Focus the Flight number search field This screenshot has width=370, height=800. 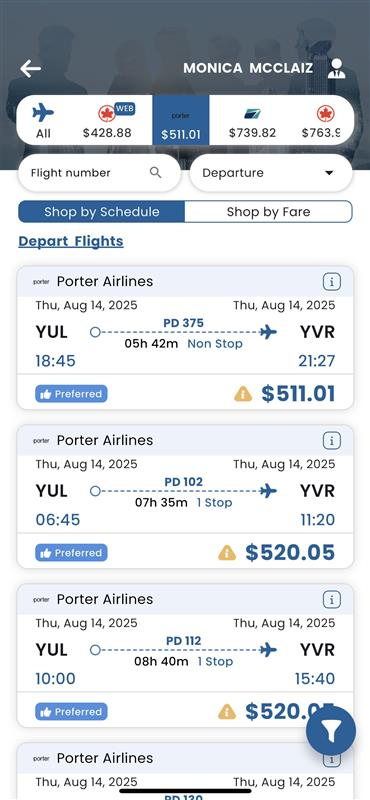(100, 173)
